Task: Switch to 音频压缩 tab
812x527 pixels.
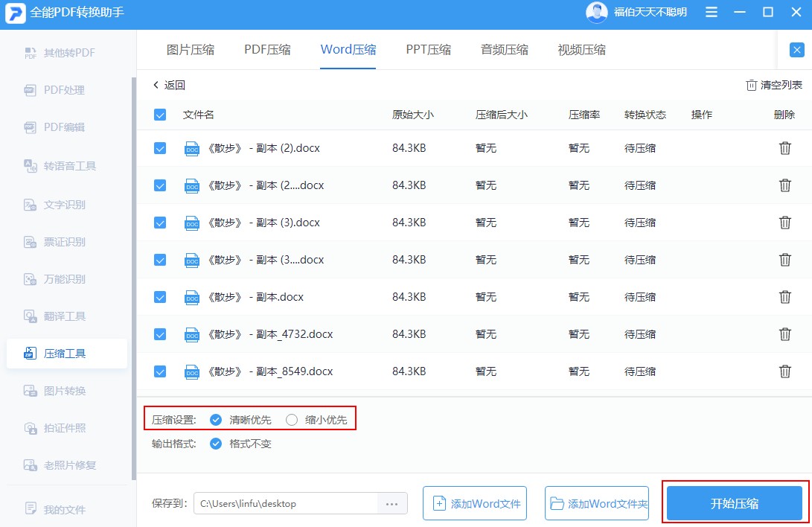Action: point(505,50)
